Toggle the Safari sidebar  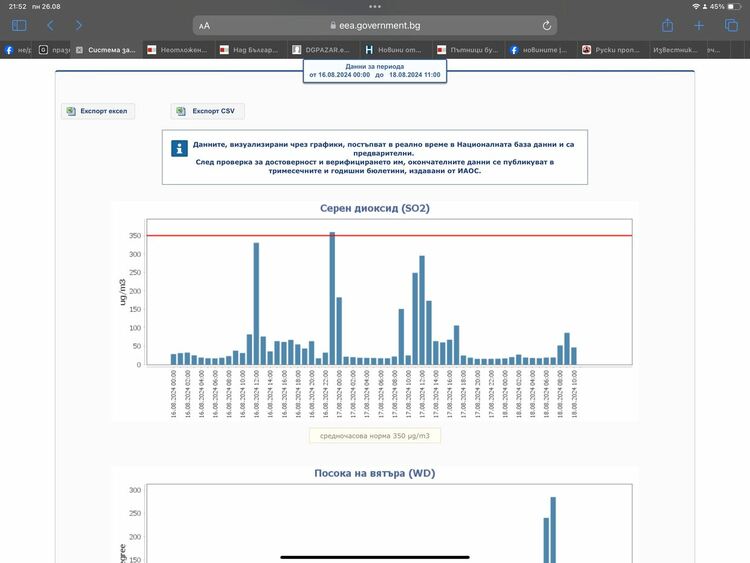click(19, 25)
